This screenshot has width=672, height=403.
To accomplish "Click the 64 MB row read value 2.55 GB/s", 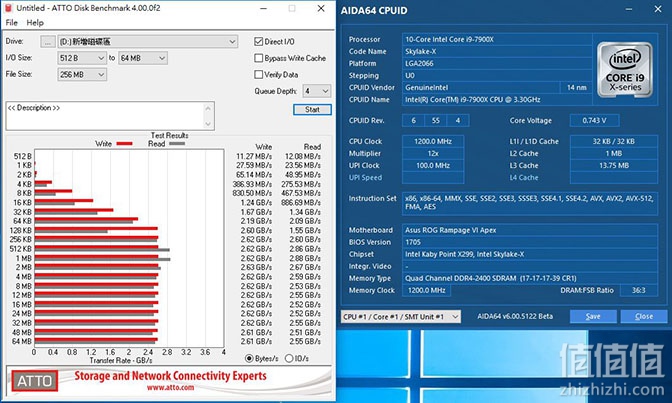I will click(305, 342).
